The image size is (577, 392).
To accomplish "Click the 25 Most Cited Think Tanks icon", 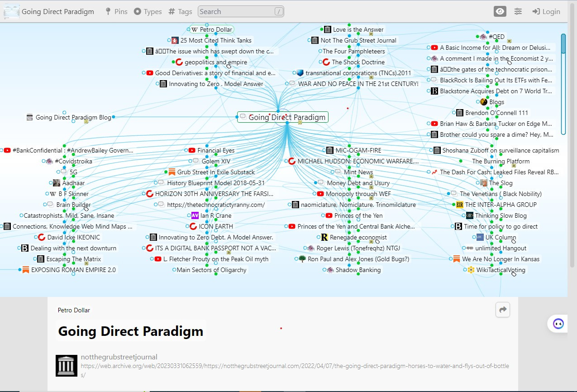I will [x=175, y=40].
